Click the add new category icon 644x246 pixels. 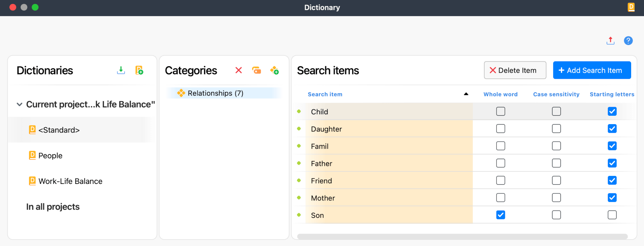[274, 70]
